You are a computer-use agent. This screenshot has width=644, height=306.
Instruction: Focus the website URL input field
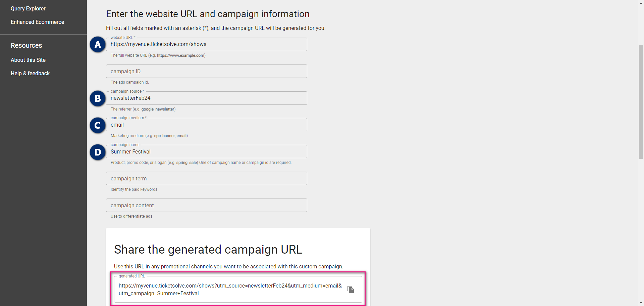[x=206, y=44]
